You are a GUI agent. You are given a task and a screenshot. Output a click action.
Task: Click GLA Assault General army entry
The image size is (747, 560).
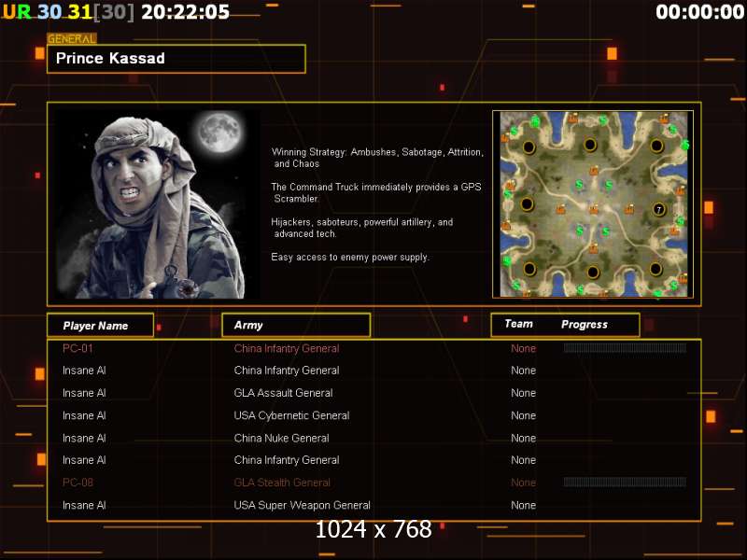tap(284, 393)
